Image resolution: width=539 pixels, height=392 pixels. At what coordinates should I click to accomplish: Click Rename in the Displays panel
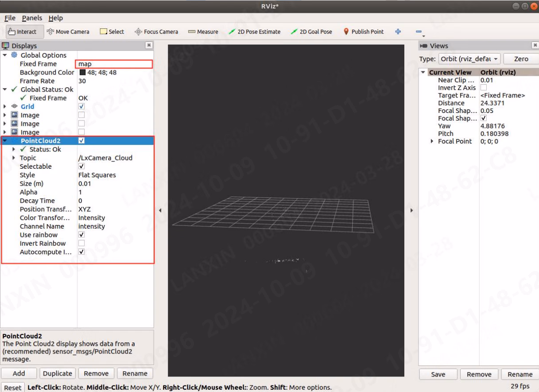[135, 373]
